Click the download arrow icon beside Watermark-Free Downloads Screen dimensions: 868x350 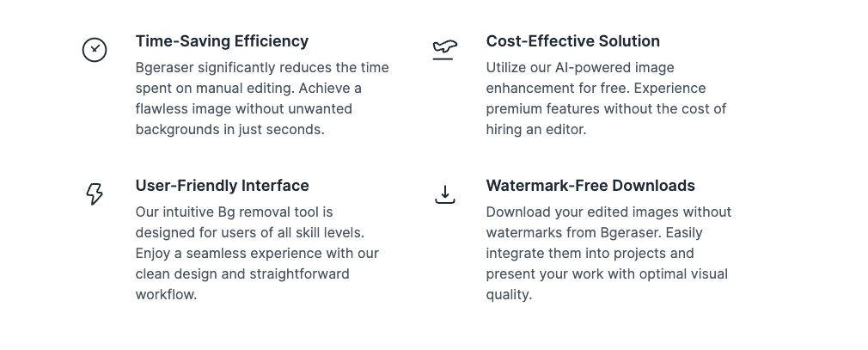click(x=444, y=194)
